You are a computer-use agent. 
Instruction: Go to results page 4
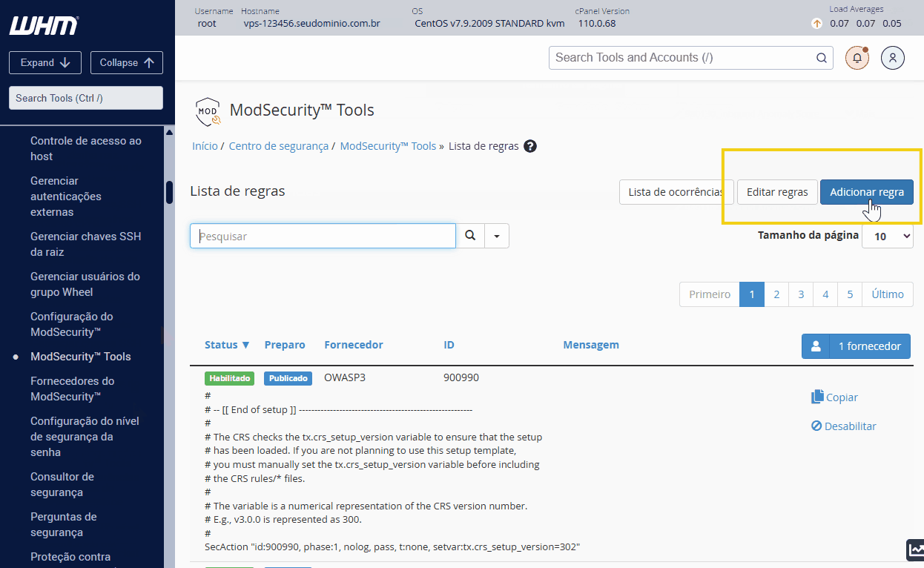(x=825, y=294)
